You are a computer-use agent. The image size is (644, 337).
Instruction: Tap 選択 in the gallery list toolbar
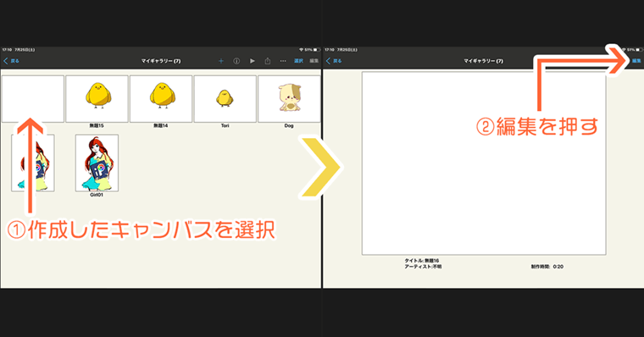pos(298,61)
